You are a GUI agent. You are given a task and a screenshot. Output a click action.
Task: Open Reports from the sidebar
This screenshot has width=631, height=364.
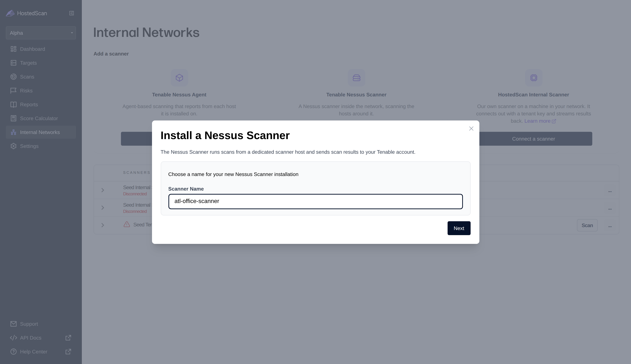[41, 104]
